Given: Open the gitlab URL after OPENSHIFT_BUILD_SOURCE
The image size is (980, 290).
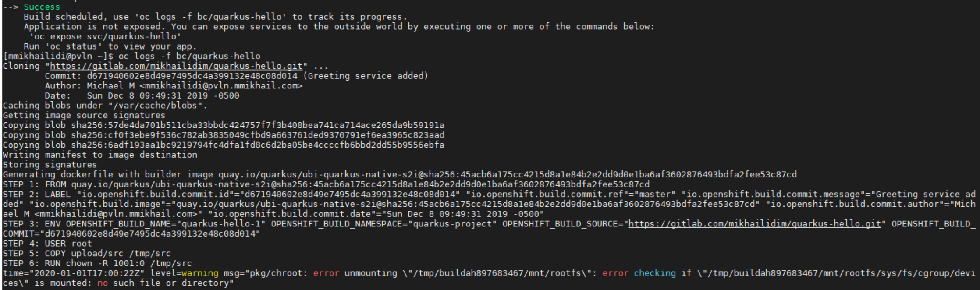Looking at the screenshot, I should [x=754, y=224].
